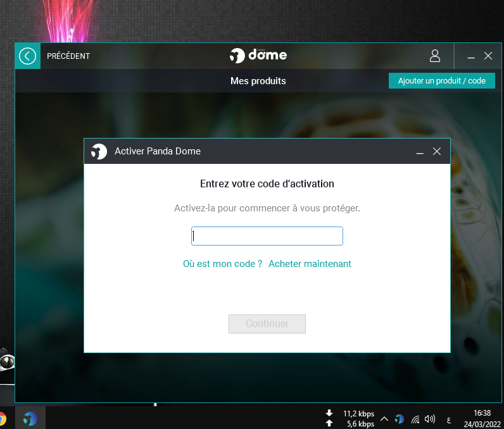This screenshot has height=429, width=504.
Task: Open Panda Dome from the taskbar
Action: coord(30,419)
